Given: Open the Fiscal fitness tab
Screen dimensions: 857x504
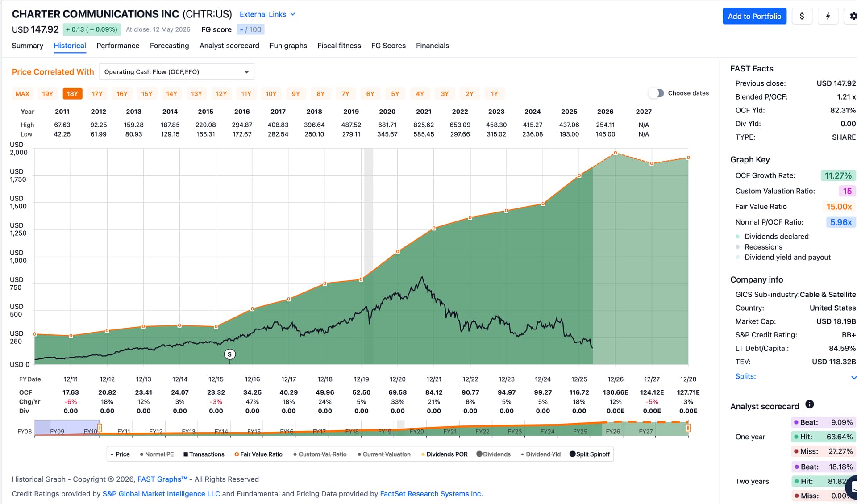Looking at the screenshot, I should [x=339, y=46].
